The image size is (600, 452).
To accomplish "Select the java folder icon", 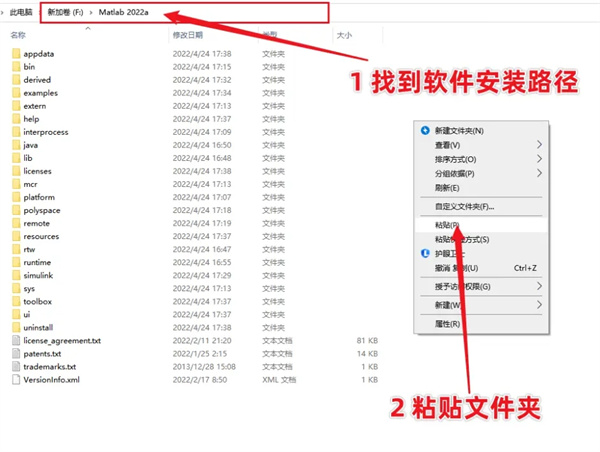I will 16,145.
